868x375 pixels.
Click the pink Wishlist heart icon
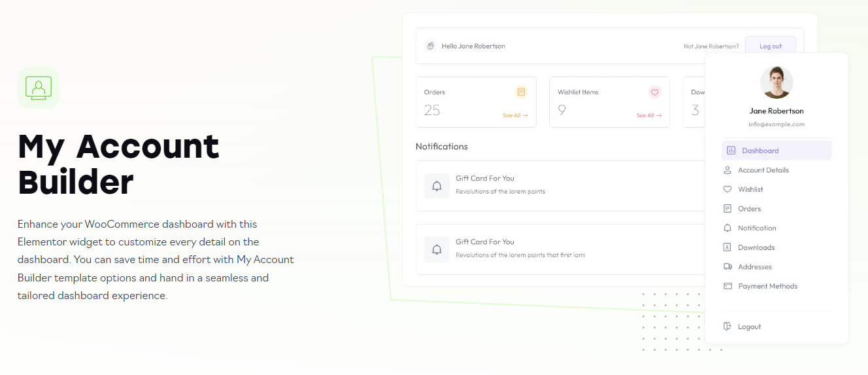coord(654,92)
